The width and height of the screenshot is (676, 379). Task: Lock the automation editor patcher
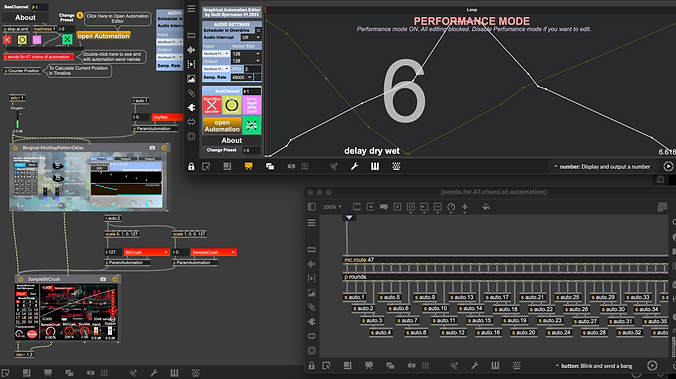coord(191,166)
